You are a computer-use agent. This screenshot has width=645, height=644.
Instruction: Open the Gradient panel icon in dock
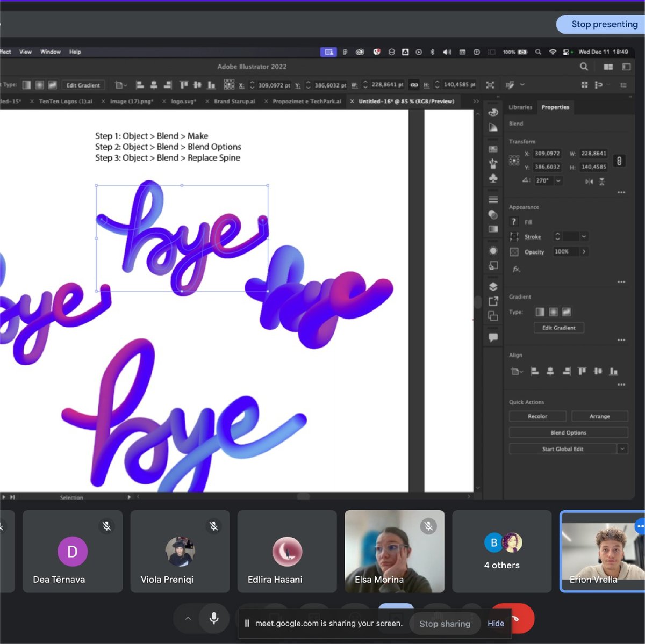pos(493,229)
